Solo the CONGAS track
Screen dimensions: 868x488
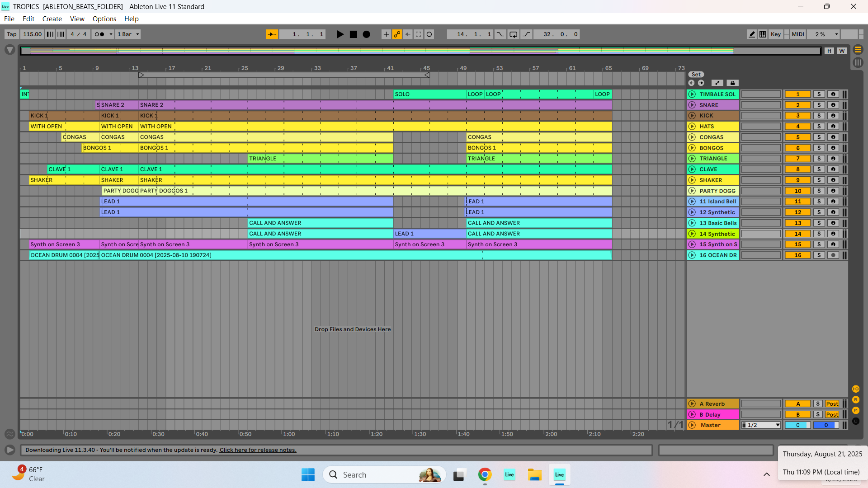point(818,137)
